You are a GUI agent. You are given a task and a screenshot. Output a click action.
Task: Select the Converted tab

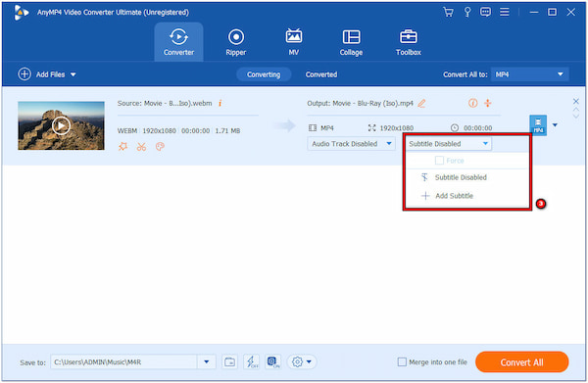(321, 74)
